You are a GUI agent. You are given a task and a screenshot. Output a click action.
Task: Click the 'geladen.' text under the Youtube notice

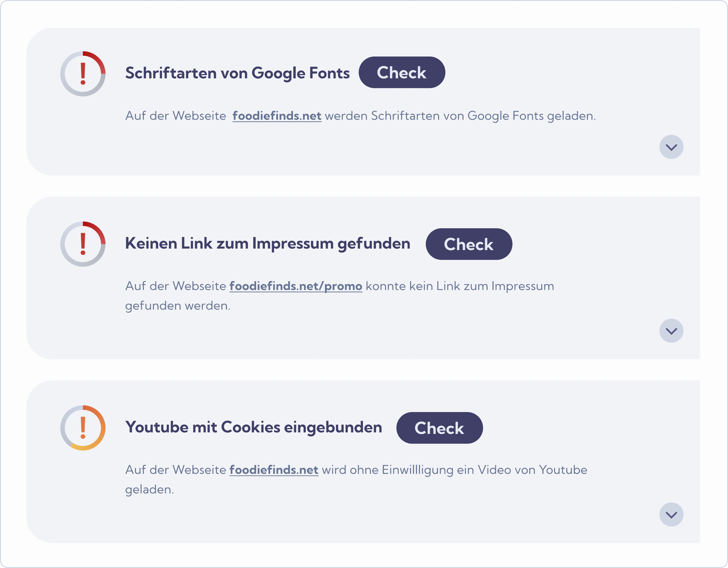pyautogui.click(x=149, y=490)
